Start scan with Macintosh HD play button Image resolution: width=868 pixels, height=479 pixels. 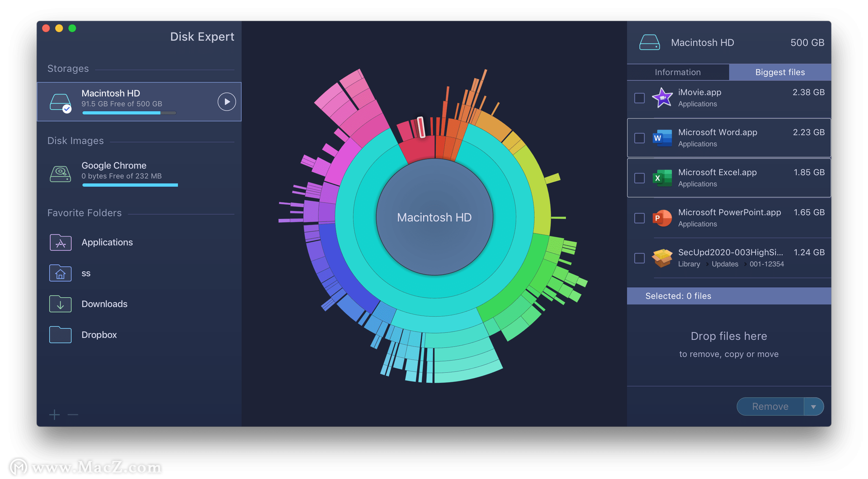point(226,102)
